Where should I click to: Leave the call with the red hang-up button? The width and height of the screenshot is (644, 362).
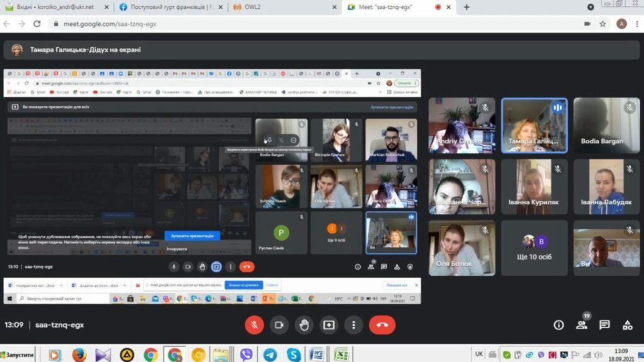click(x=382, y=325)
